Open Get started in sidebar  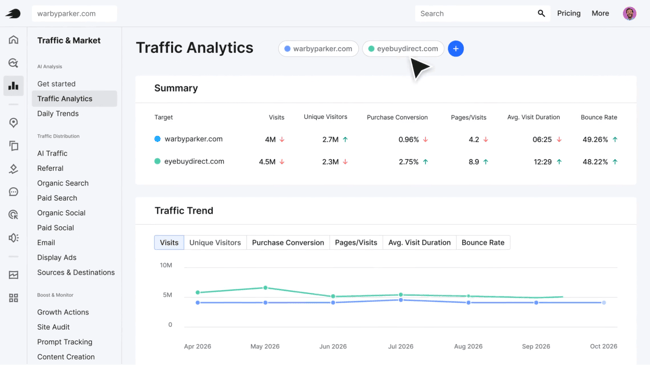56,84
